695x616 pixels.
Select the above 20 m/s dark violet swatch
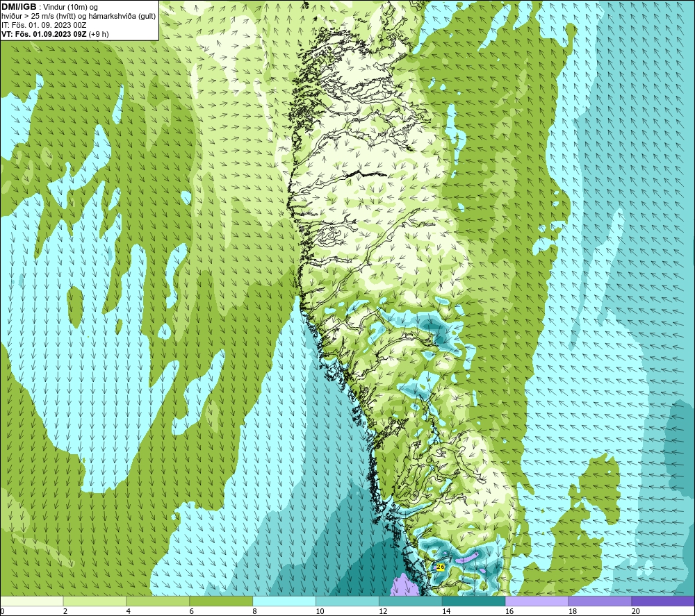[663, 601]
